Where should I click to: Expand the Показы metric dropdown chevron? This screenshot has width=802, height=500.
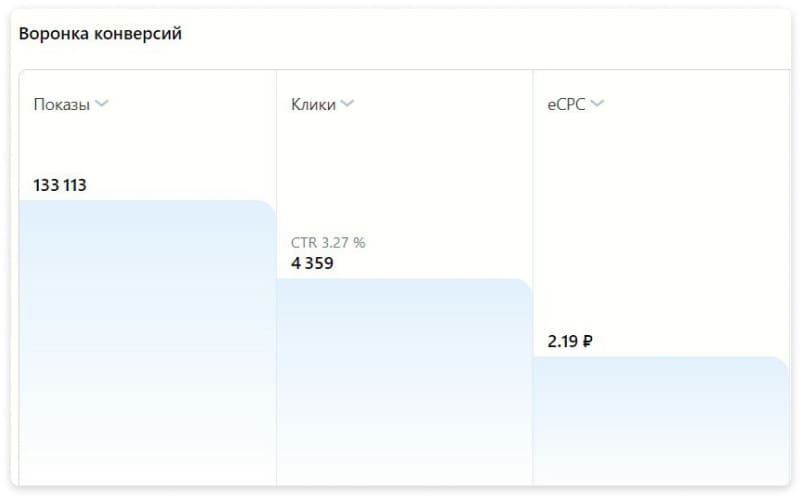click(101, 104)
